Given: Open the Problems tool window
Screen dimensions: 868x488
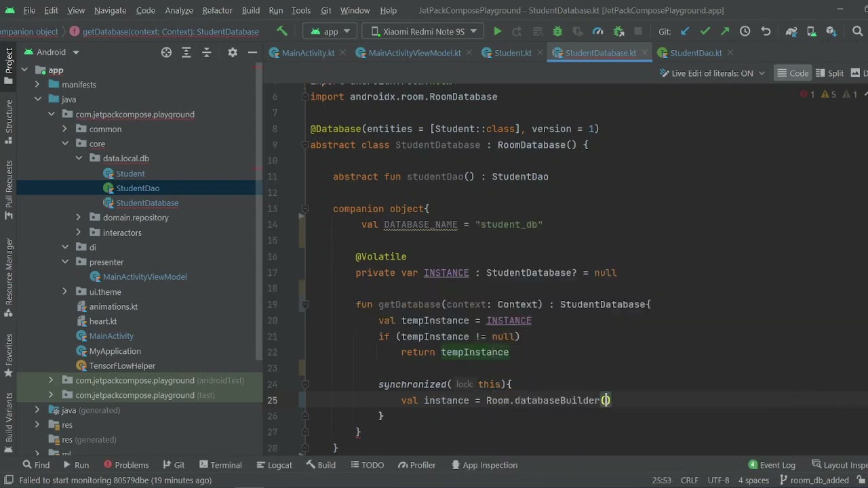Looking at the screenshot, I should pos(126,465).
